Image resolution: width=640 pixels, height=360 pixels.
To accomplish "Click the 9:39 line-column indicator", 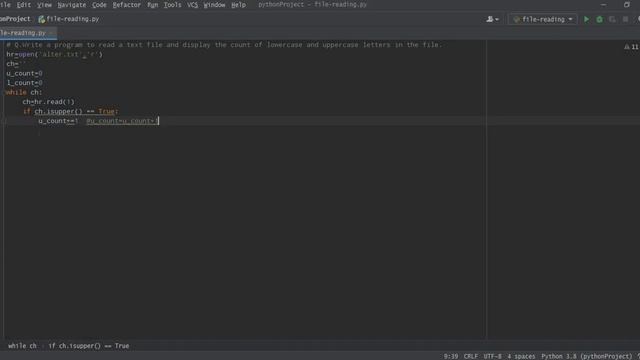I will tap(451, 356).
